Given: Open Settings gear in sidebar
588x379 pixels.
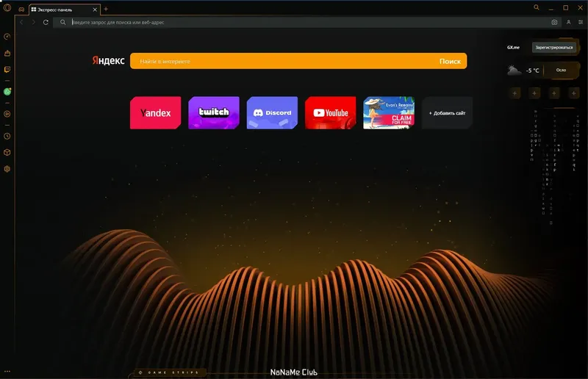Looking at the screenshot, I should click(x=7, y=169).
